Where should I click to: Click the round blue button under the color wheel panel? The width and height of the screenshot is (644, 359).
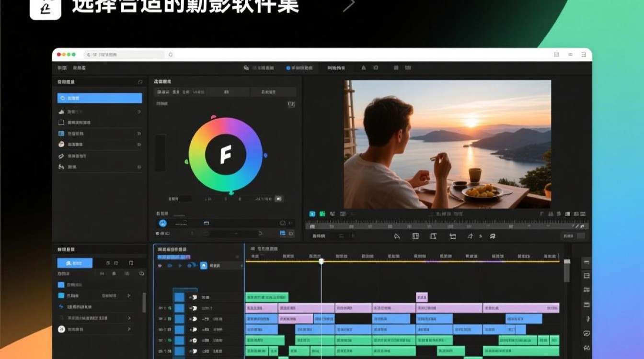pyautogui.click(x=162, y=223)
